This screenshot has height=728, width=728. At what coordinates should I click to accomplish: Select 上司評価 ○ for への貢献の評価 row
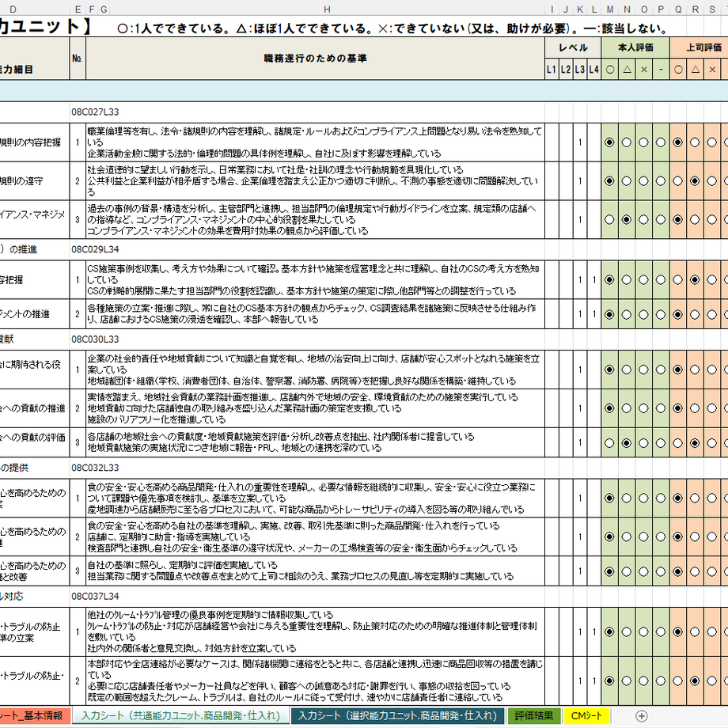click(678, 443)
